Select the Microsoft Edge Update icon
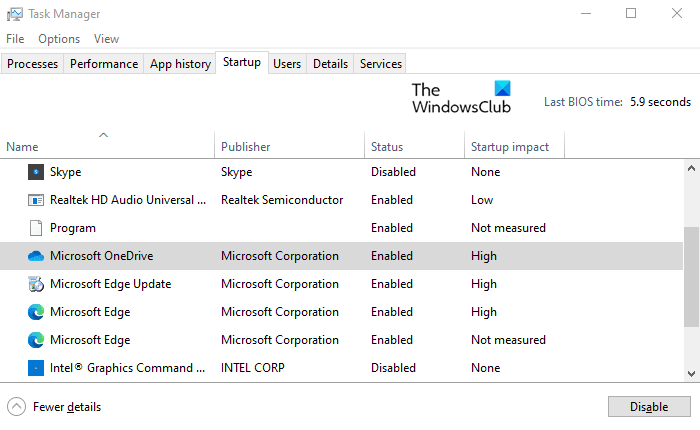The width and height of the screenshot is (700, 430). [x=36, y=284]
